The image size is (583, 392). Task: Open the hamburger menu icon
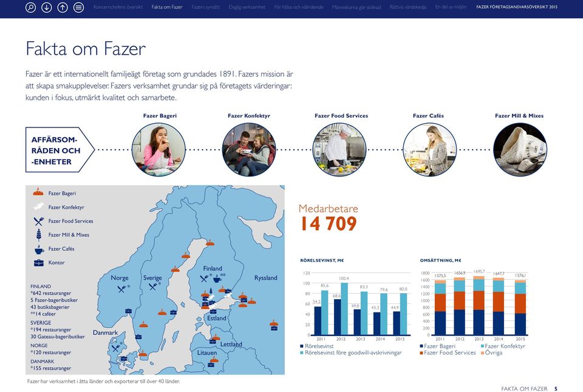(78, 7)
